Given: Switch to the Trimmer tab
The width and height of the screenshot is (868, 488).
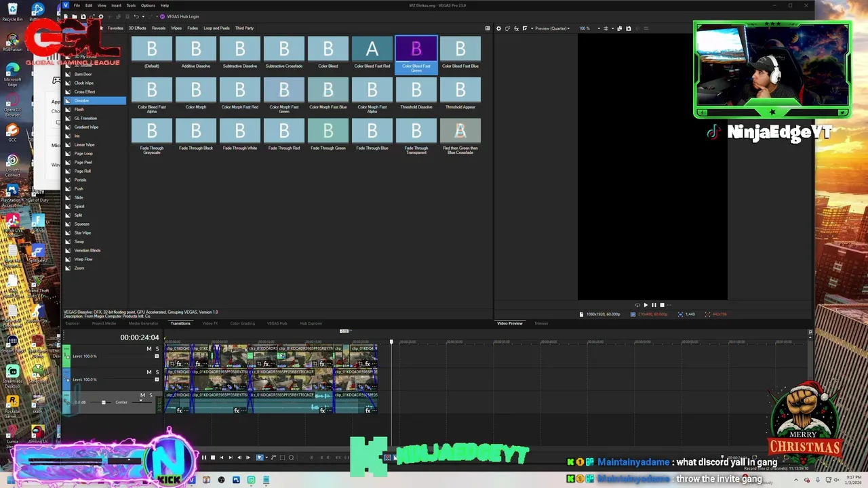Looking at the screenshot, I should point(541,323).
